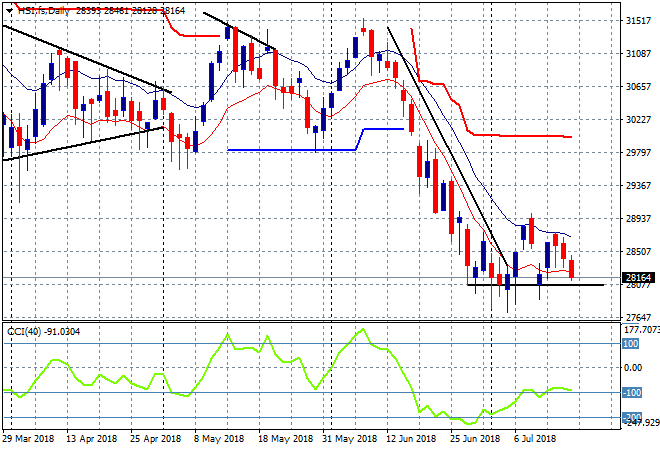Click the CCI 100 level label
660x450 pixels.
coord(632,343)
